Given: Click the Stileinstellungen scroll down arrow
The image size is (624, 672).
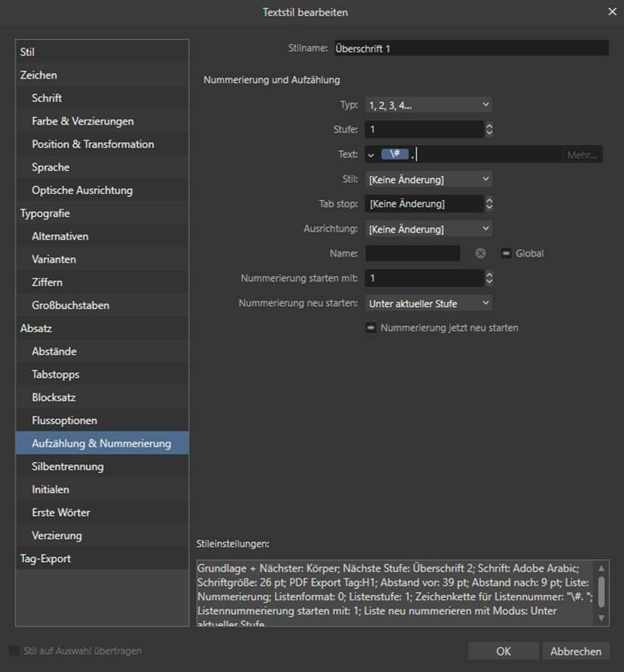Looking at the screenshot, I should click(x=601, y=618).
